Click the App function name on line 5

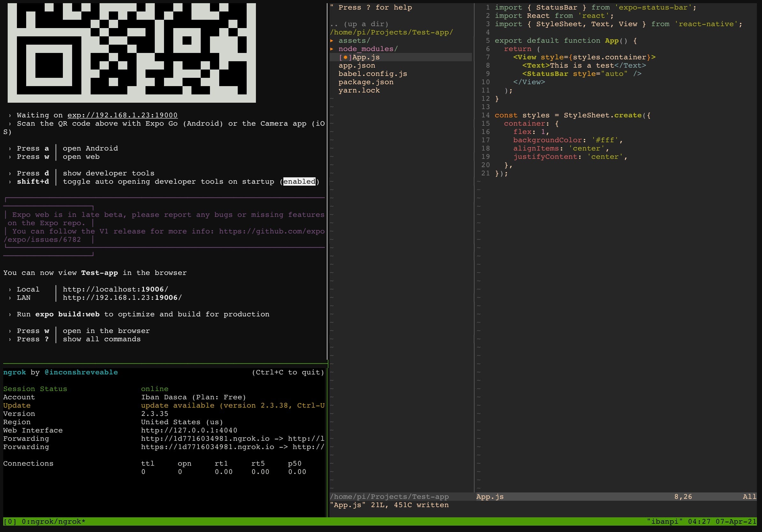point(612,41)
